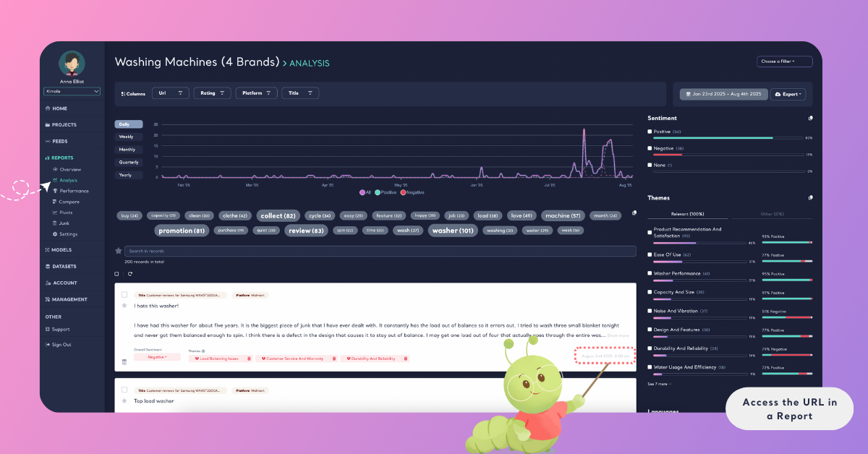This screenshot has height=454, width=868.
Task: Open report Settings in sidebar
Action: coord(65,234)
